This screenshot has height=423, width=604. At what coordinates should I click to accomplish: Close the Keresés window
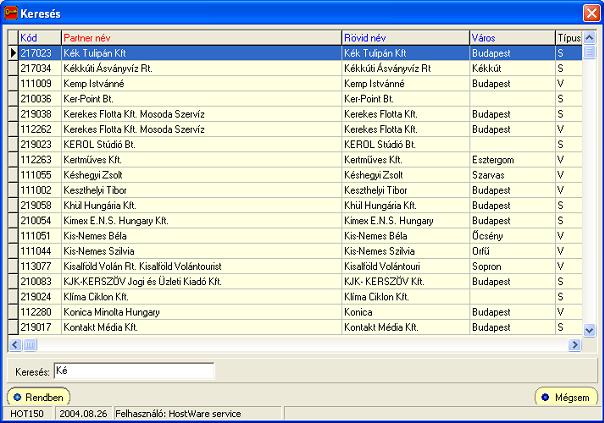591,13
